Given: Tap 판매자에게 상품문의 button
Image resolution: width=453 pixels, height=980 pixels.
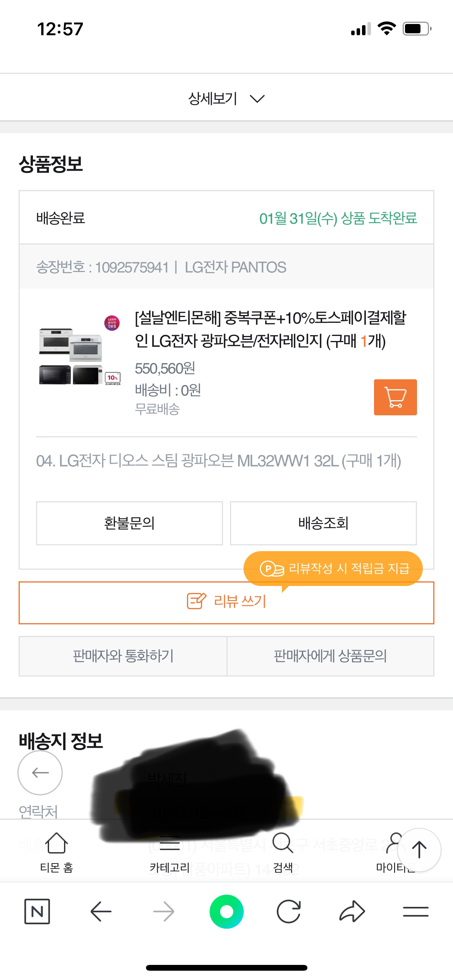Looking at the screenshot, I should pos(330,656).
